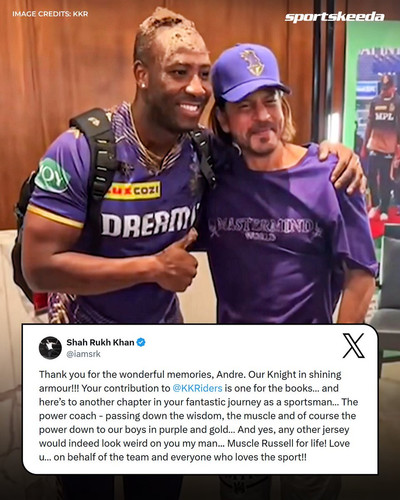Open the round profile avatar on the tweet
Viewport: 400px width, 500px height.
50,348
